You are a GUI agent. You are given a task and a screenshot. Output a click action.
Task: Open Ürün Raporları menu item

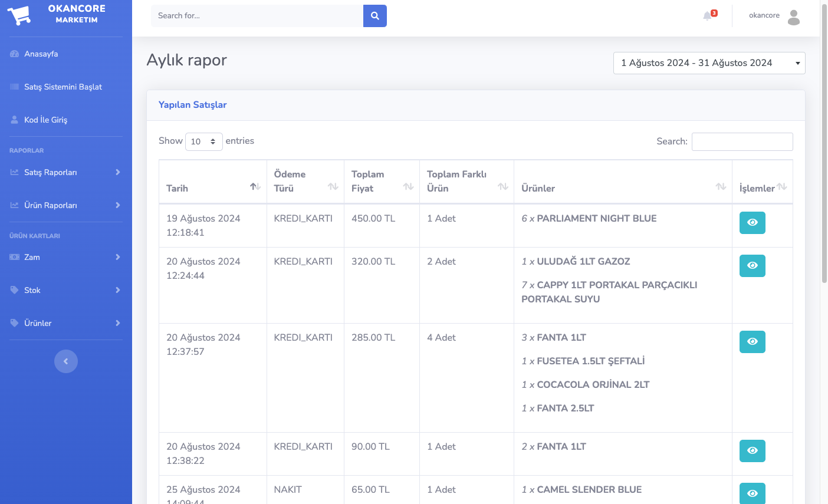[66, 205]
